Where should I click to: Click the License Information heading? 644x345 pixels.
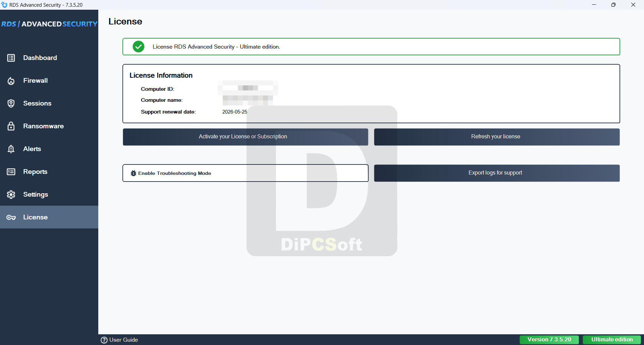tap(161, 75)
